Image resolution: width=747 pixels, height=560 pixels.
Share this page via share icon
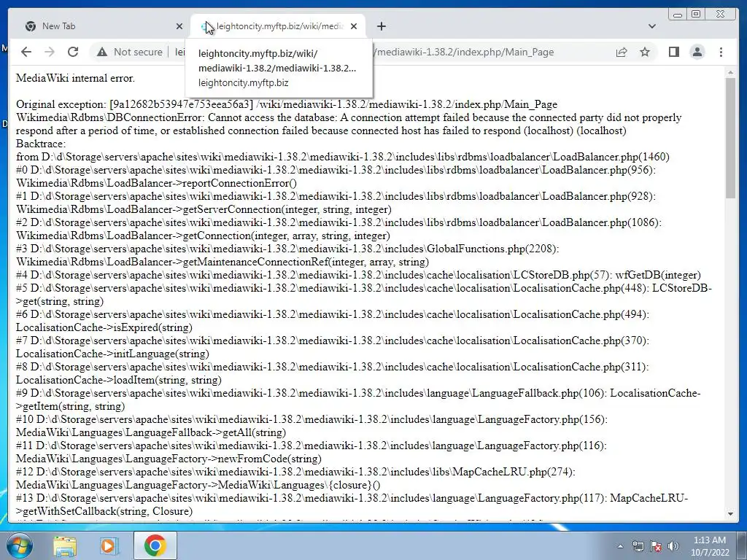click(622, 52)
